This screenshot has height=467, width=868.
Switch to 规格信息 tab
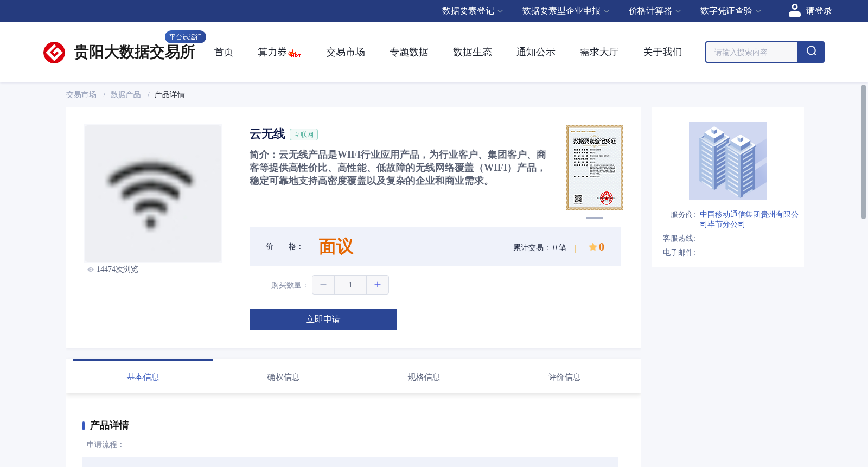point(424,377)
